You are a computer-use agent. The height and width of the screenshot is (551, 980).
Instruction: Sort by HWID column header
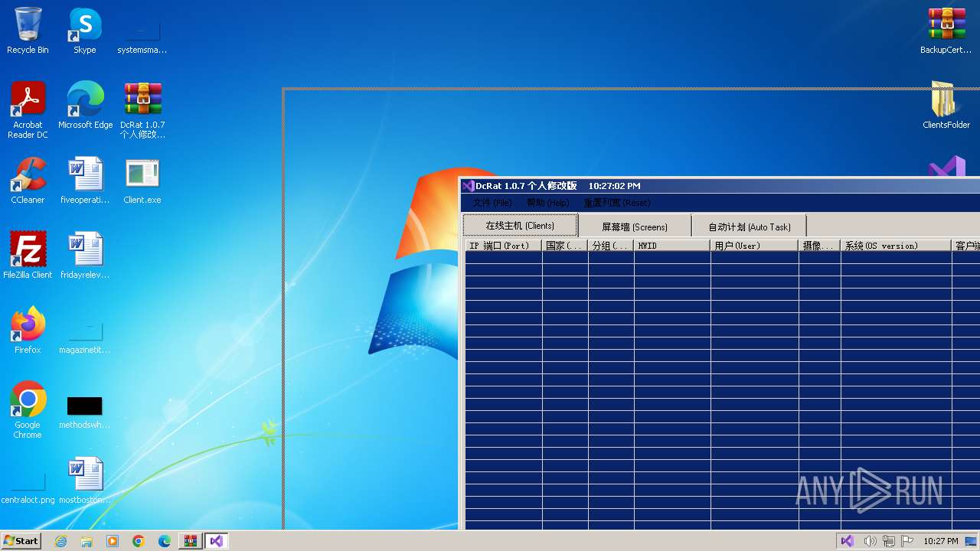(672, 246)
